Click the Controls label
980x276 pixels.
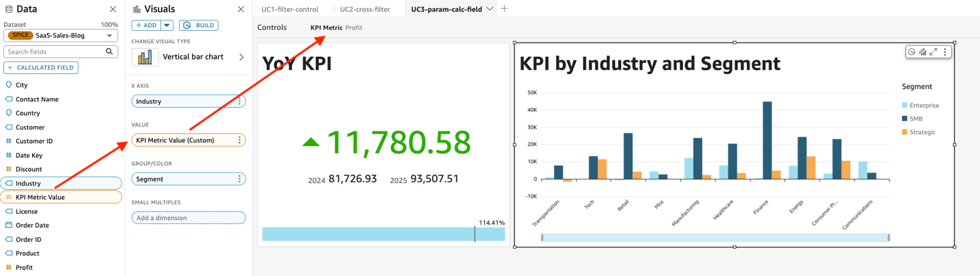272,27
